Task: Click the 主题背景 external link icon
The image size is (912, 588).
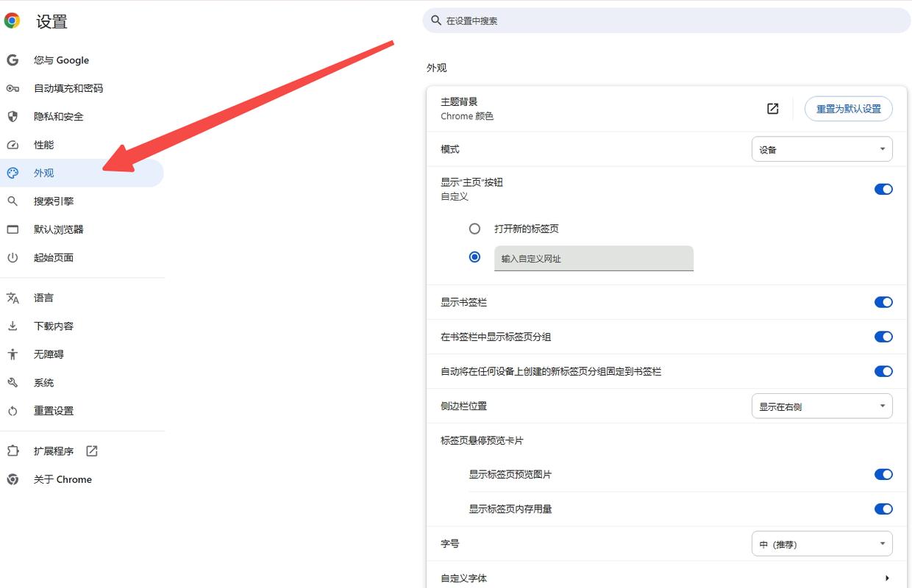Action: (772, 108)
